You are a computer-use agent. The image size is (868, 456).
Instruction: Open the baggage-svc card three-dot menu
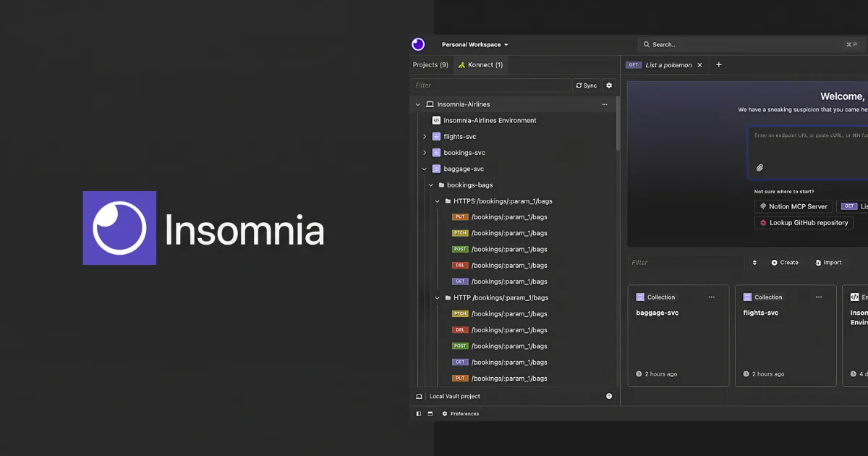(712, 297)
